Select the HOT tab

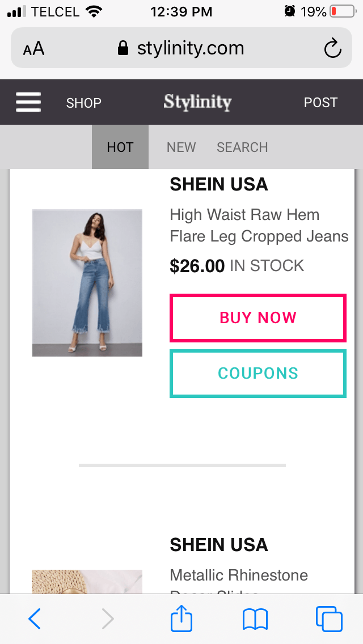(120, 147)
